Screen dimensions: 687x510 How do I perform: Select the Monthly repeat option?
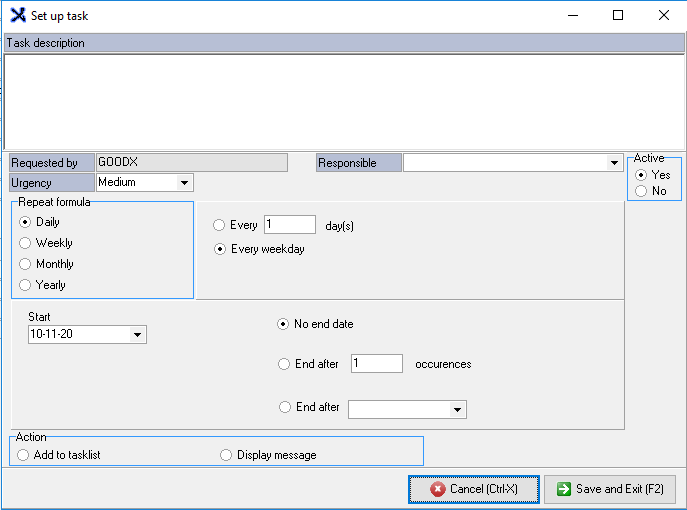pos(25,264)
